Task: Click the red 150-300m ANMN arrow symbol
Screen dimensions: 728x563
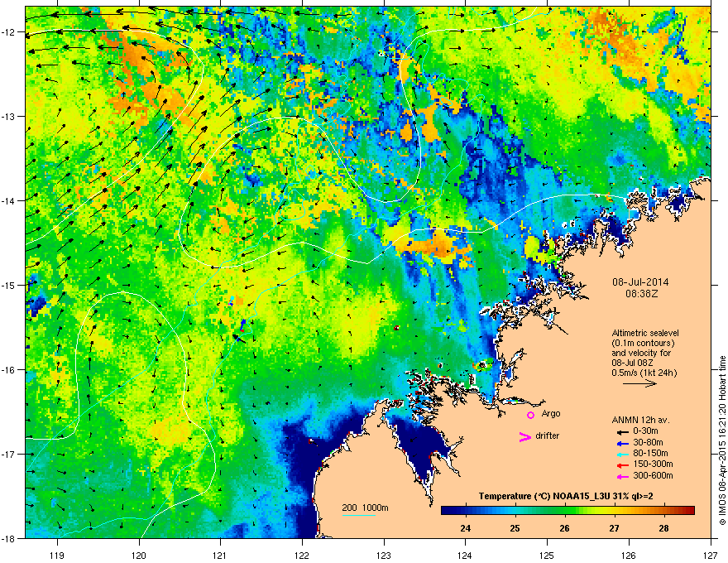Action: 623,465
